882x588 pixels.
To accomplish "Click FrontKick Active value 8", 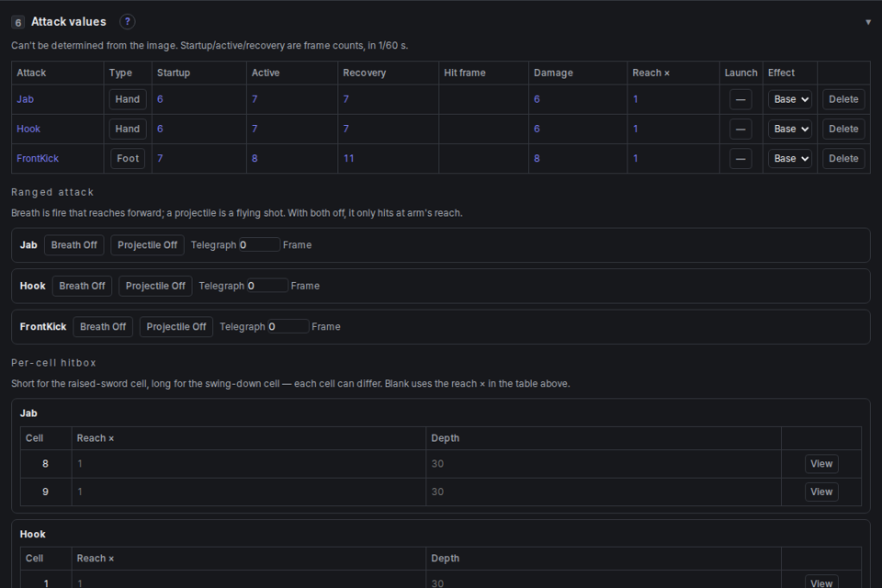I will [254, 159].
